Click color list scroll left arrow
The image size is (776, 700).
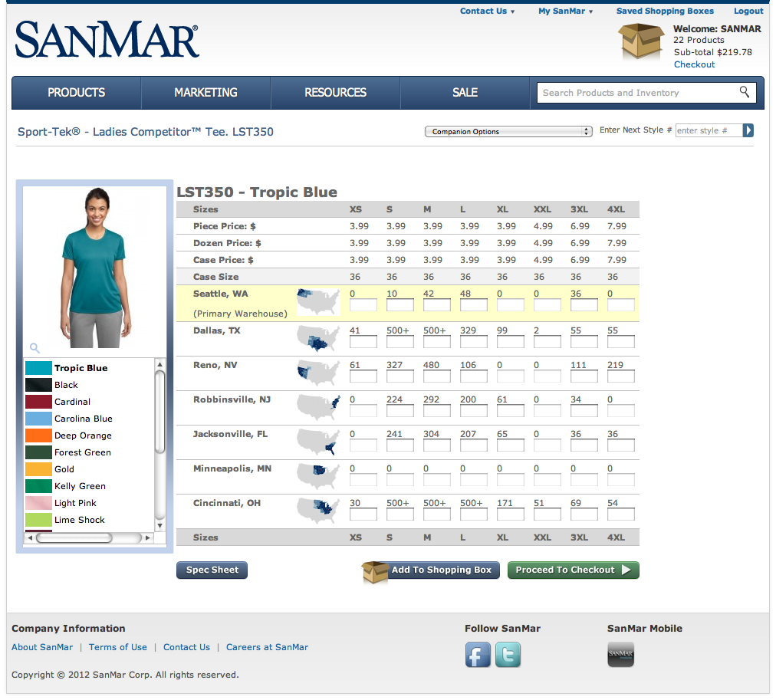[30, 537]
